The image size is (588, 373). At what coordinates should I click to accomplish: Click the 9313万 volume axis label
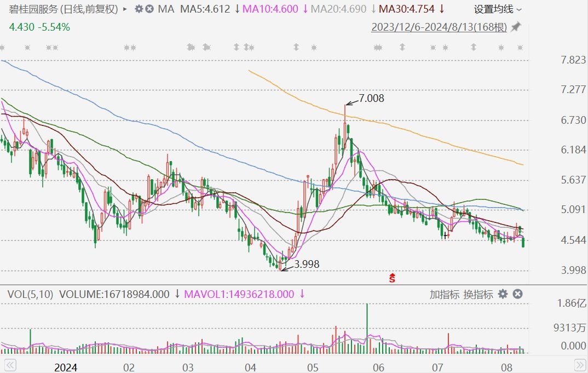click(x=569, y=328)
